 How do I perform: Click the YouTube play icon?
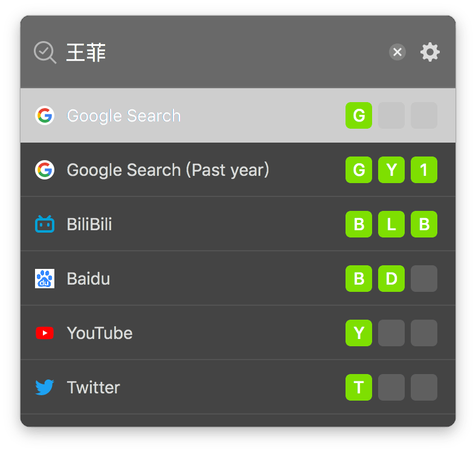tap(45, 333)
